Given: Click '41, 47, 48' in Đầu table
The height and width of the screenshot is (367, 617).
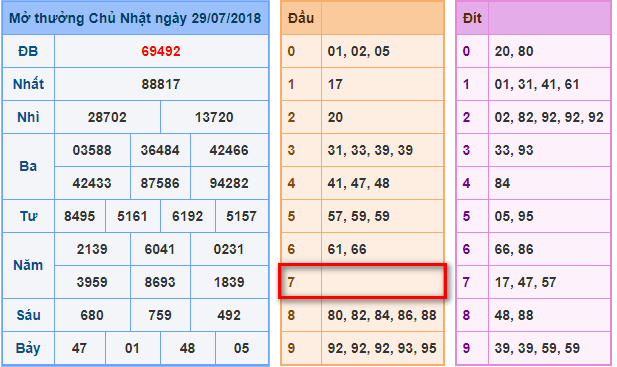Looking at the screenshot, I should pyautogui.click(x=359, y=183).
